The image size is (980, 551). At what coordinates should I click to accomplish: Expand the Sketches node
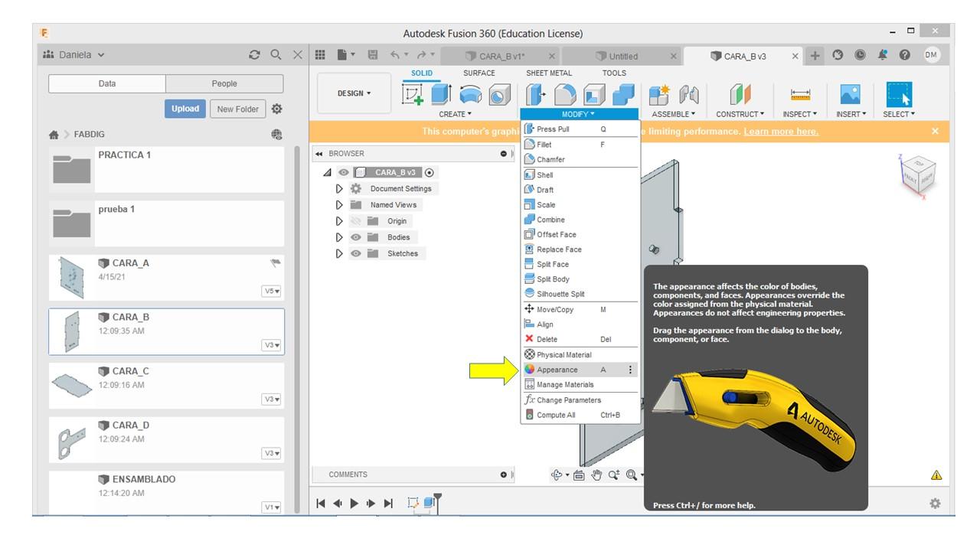[x=339, y=253]
